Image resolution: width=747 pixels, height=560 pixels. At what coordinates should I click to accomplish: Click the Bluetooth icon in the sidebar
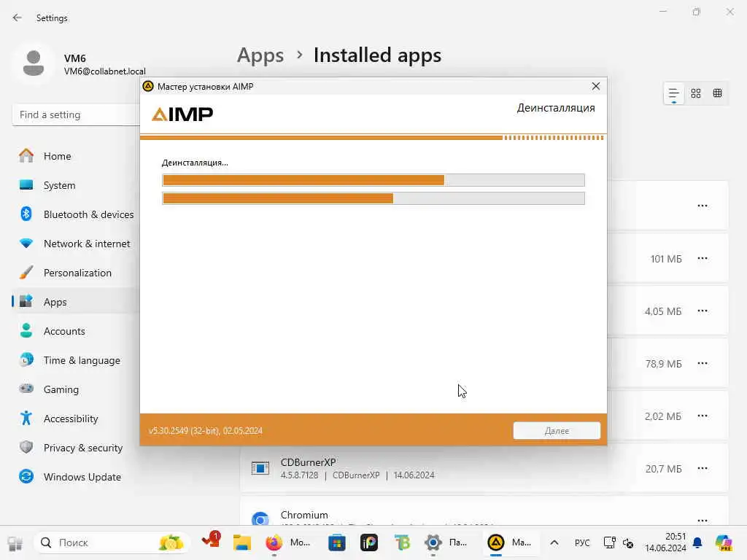[26, 214]
